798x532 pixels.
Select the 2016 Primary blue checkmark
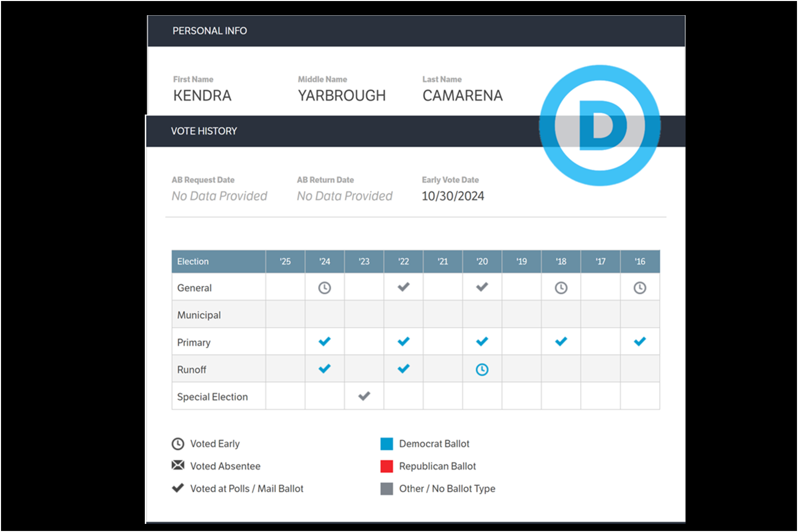tap(640, 342)
